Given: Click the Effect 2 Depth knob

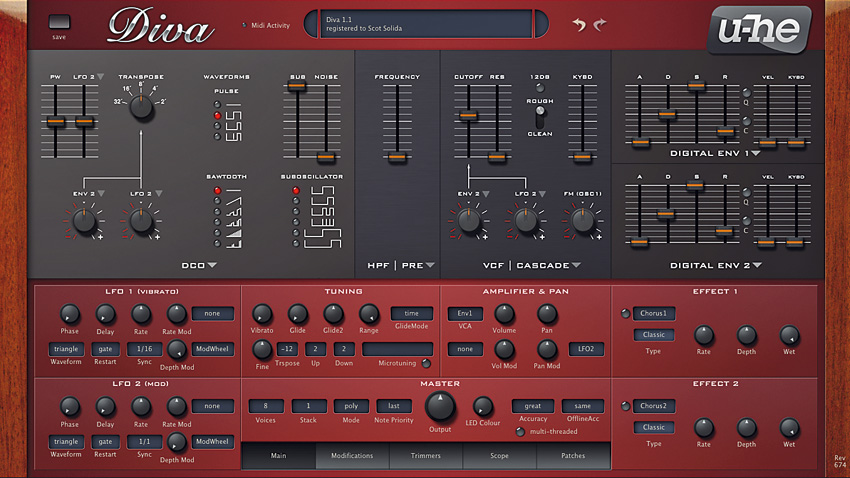Looking at the screenshot, I should coord(746,428).
